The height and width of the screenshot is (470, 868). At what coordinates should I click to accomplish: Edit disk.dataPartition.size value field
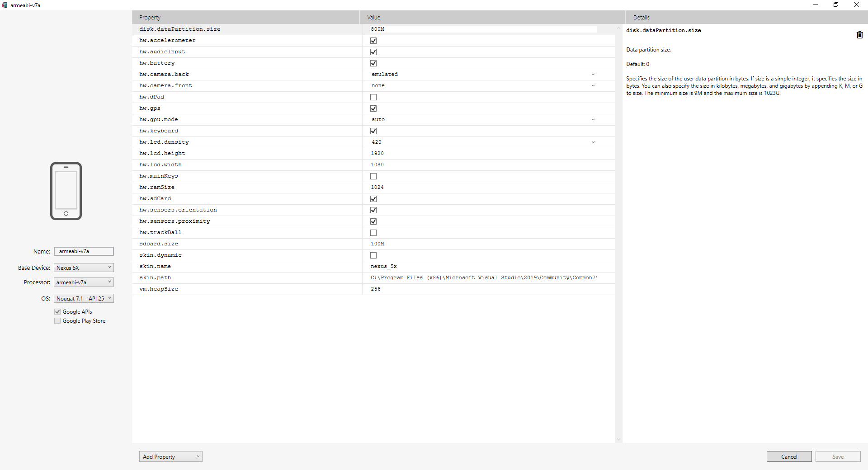pos(483,29)
